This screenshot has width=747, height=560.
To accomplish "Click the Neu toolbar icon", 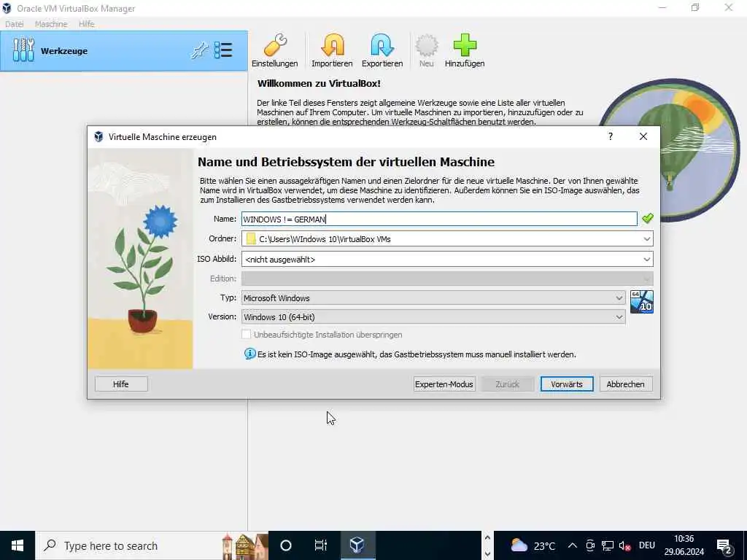I will point(426,45).
